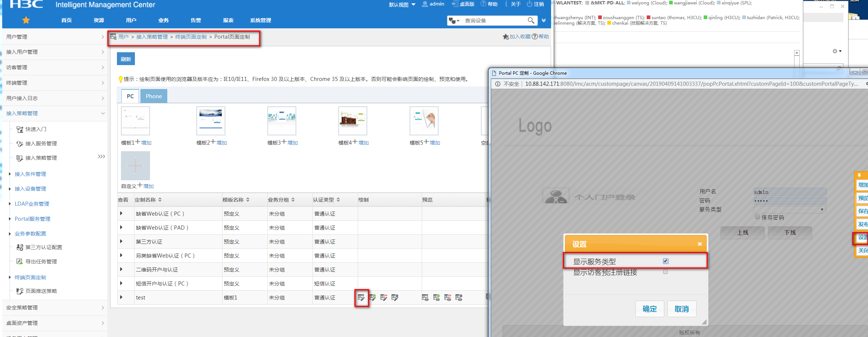Click 取消 in the 设置 dialog
Viewport: 868px width, 337px height.
[682, 309]
